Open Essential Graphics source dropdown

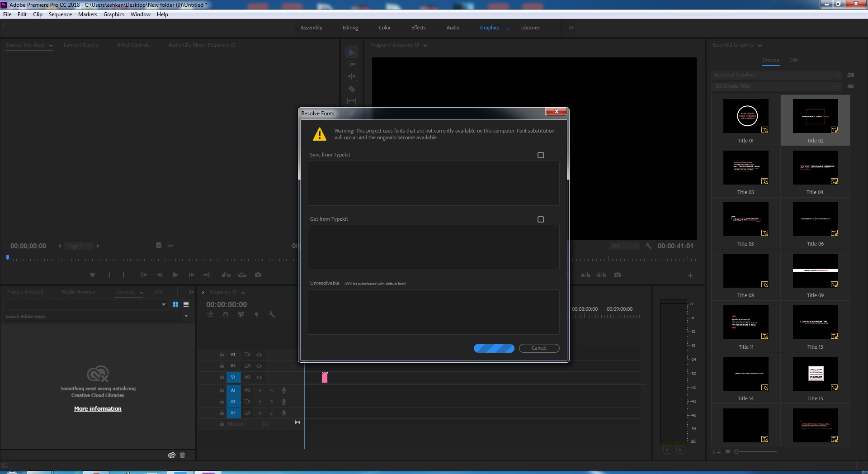[776, 75]
